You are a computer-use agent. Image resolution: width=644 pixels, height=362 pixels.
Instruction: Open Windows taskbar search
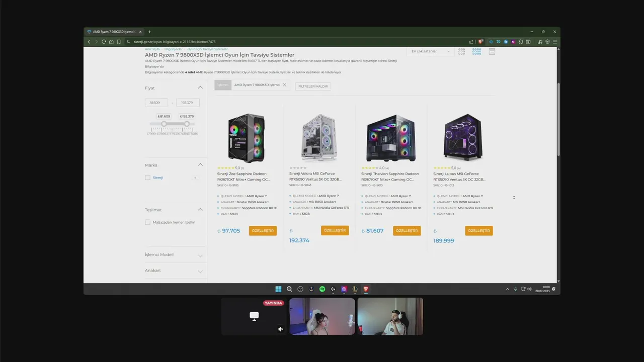(289, 289)
